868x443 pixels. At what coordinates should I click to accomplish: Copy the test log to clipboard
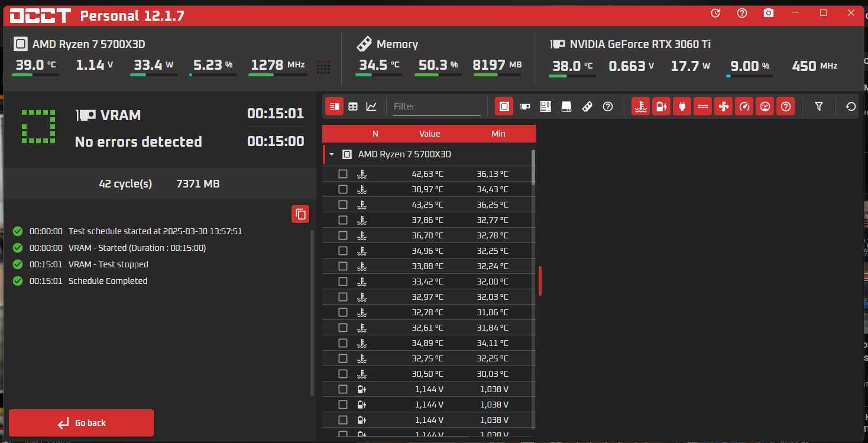[x=300, y=214]
